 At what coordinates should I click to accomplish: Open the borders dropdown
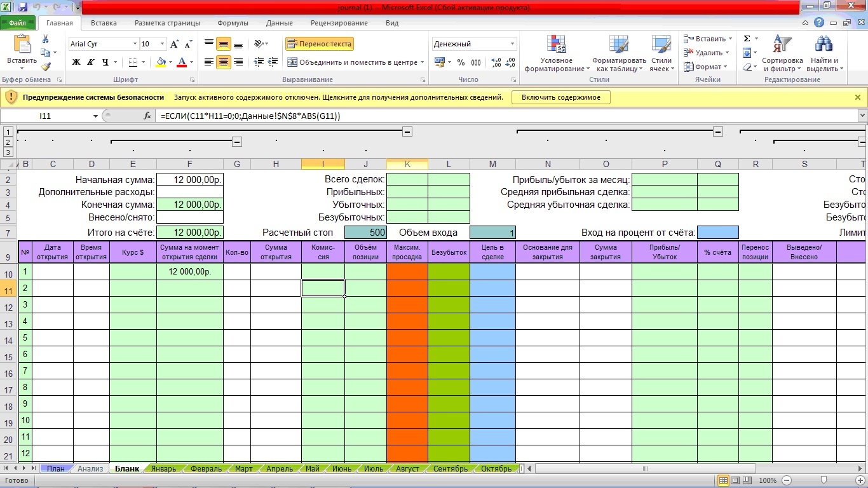coord(142,62)
